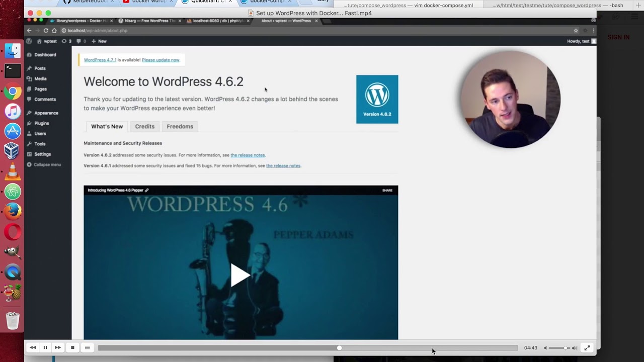Click SHARE on the embedded video
This screenshot has height=362, width=644.
click(x=387, y=190)
